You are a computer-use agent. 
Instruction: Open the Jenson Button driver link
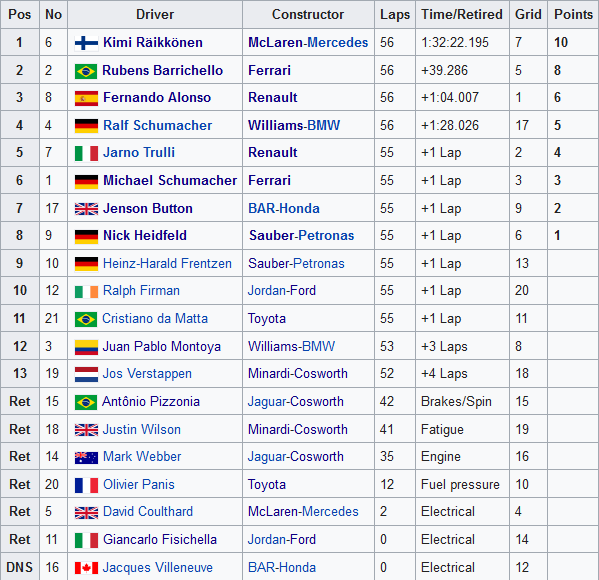[x=148, y=209]
